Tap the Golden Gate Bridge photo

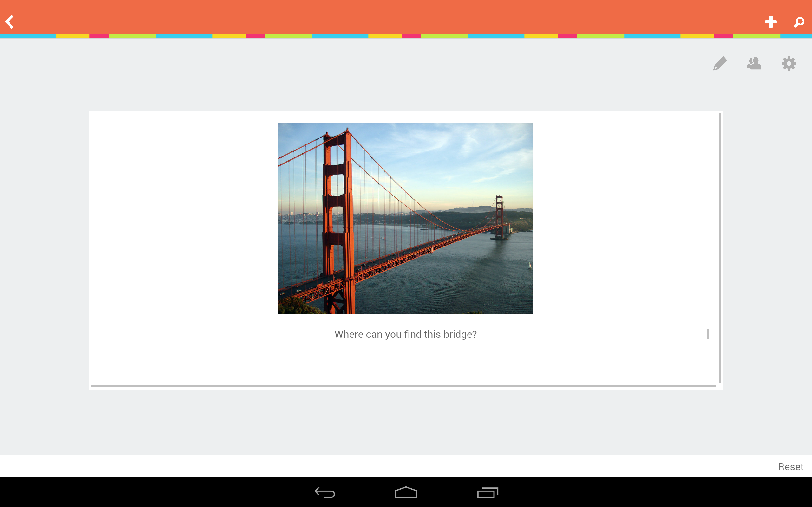click(405, 218)
